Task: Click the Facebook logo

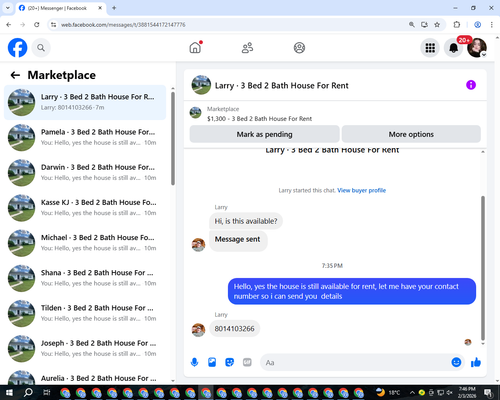Action: pyautogui.click(x=17, y=48)
